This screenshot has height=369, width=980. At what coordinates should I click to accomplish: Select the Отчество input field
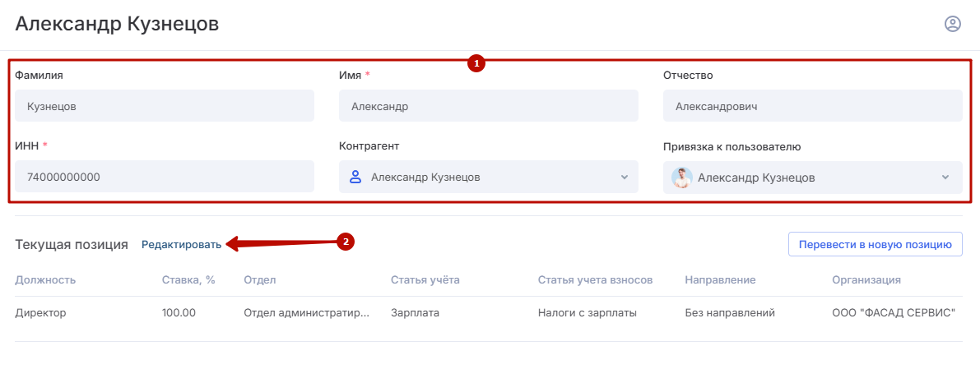point(812,106)
